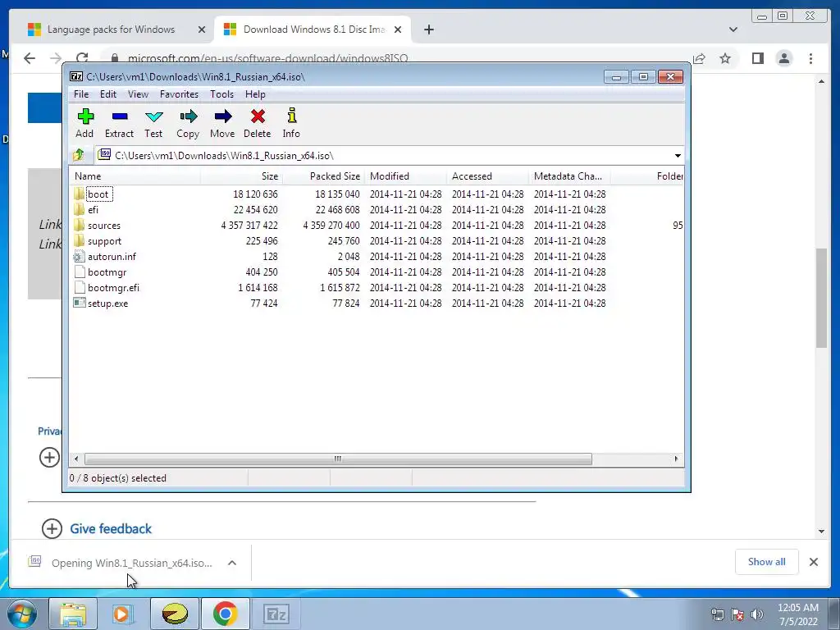Click the volume speaker tray icon
Screen dimensions: 840x630
756,614
